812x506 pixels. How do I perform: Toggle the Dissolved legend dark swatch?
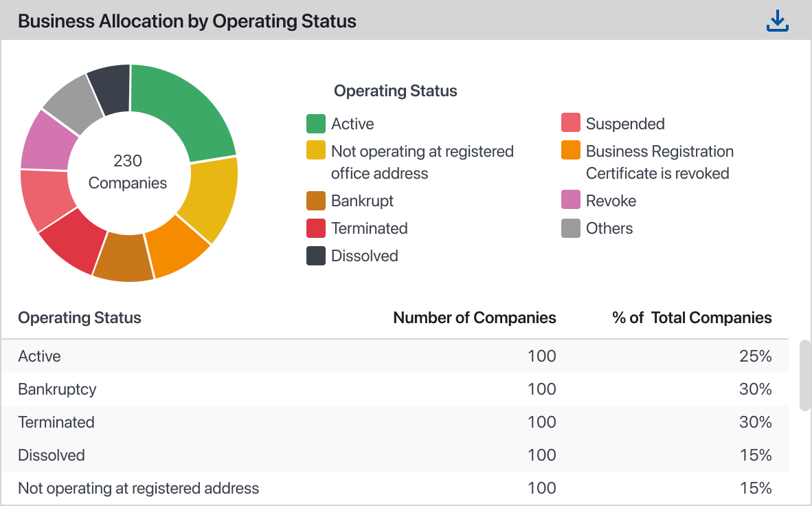(x=315, y=256)
